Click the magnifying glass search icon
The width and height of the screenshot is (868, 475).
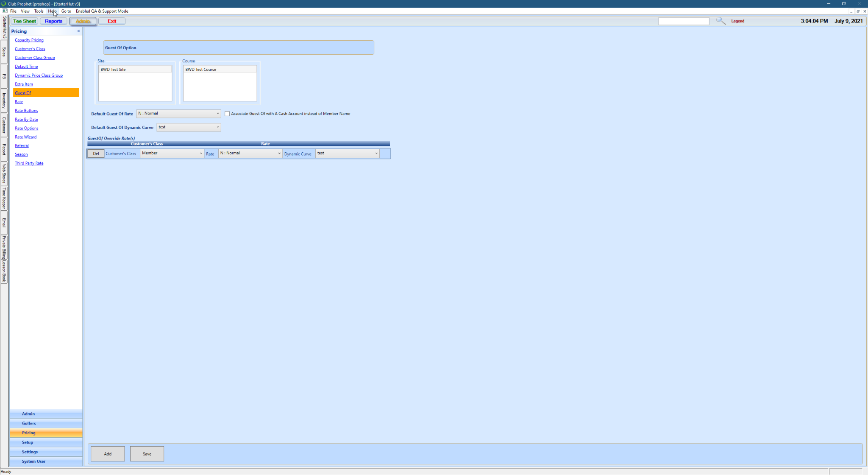point(721,21)
